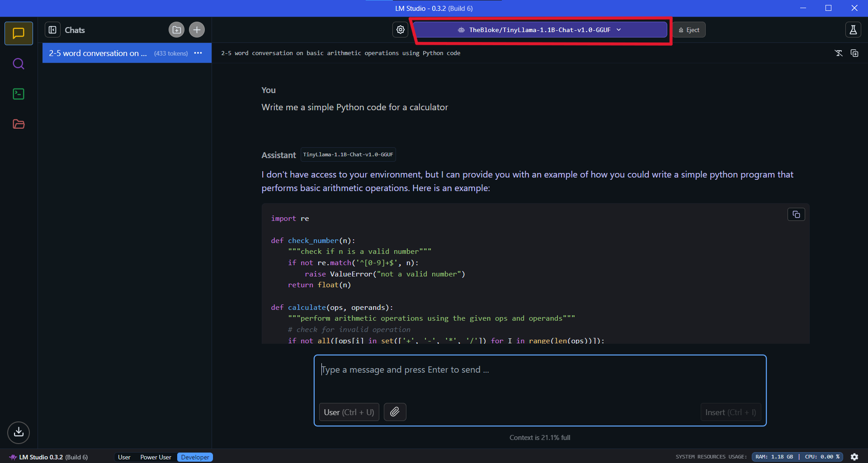Open the advanced configuration flask icon

853,30
